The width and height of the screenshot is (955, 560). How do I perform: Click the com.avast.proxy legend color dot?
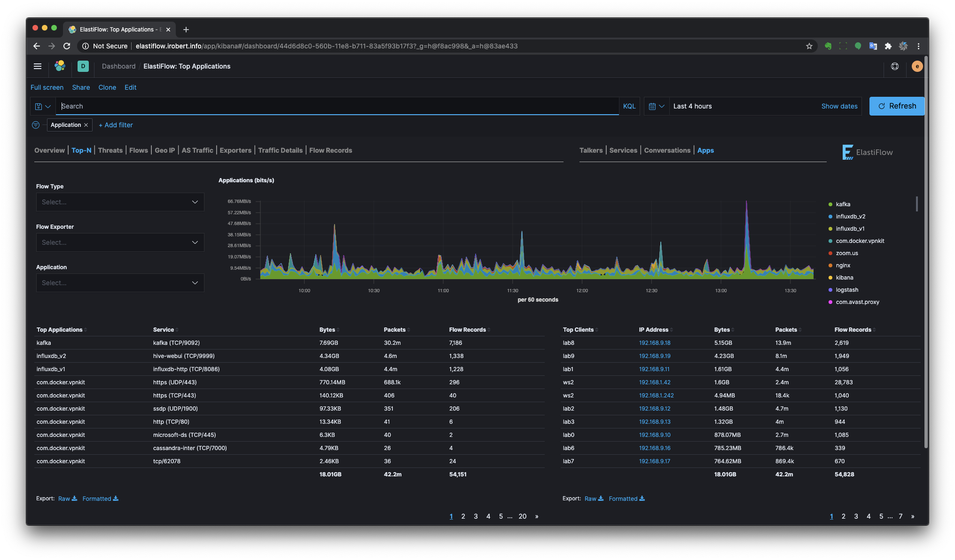(830, 302)
